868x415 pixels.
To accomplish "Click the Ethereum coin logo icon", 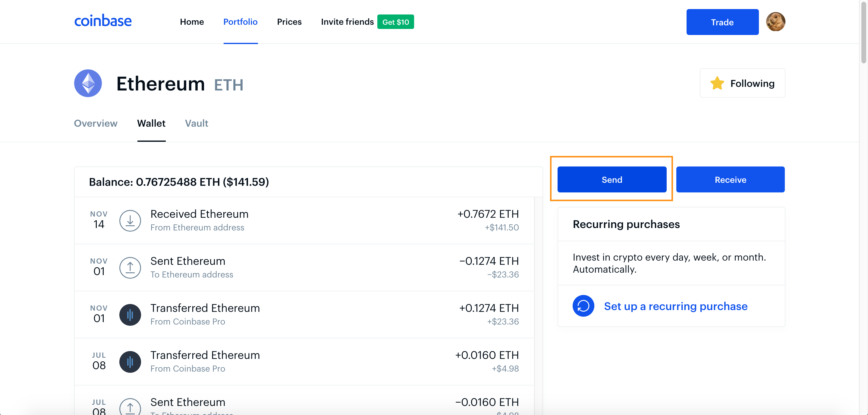I will point(88,83).
